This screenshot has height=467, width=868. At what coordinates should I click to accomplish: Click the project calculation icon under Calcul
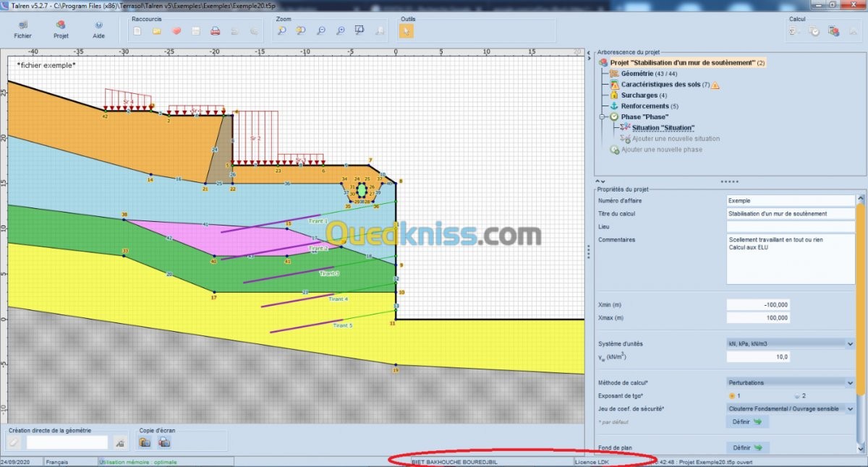pos(833,31)
